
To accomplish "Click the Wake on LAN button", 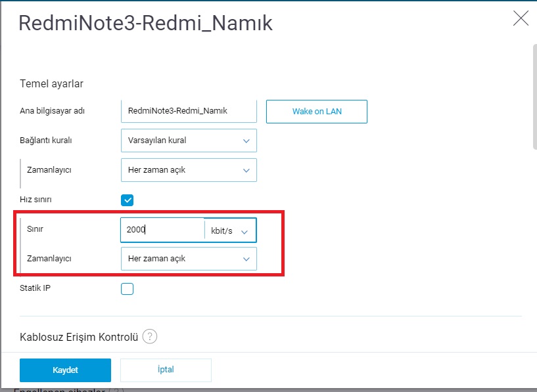I will [317, 112].
